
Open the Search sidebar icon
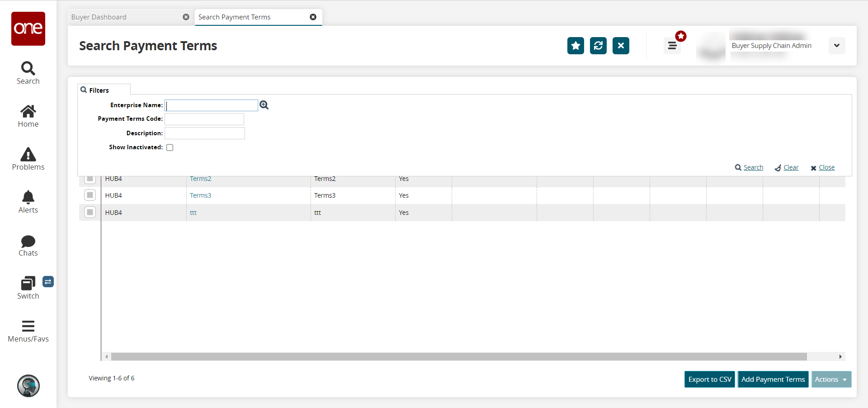tap(28, 73)
